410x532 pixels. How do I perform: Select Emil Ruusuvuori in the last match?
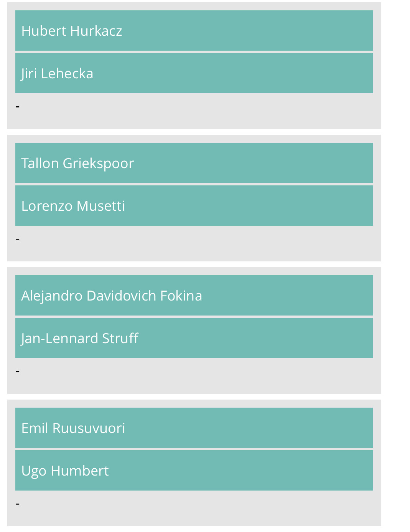[194, 428]
